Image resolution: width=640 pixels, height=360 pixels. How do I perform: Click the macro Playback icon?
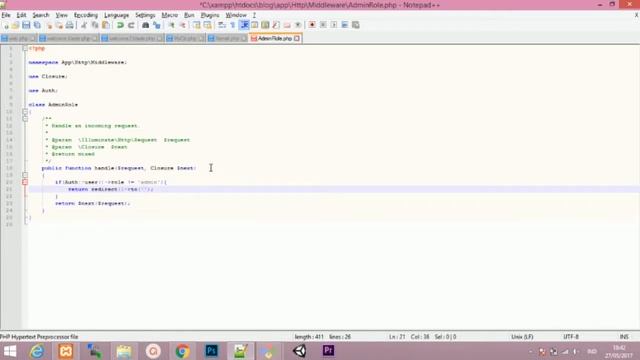tap(334, 25)
